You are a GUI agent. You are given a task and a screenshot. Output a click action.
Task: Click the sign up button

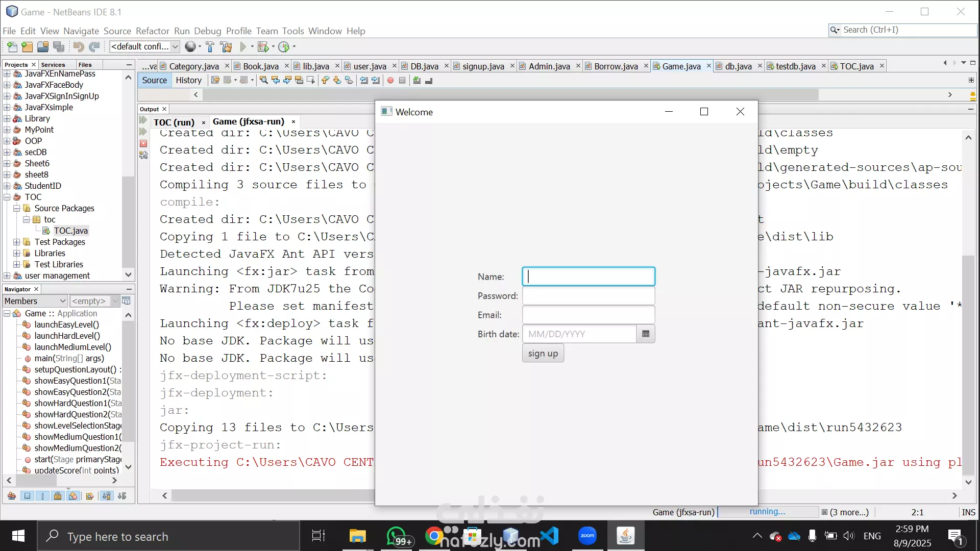tap(543, 354)
